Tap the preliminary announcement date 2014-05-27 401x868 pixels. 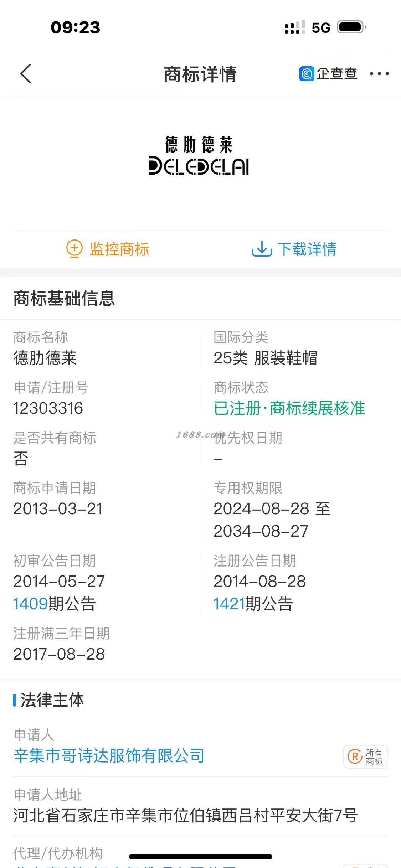(x=59, y=582)
